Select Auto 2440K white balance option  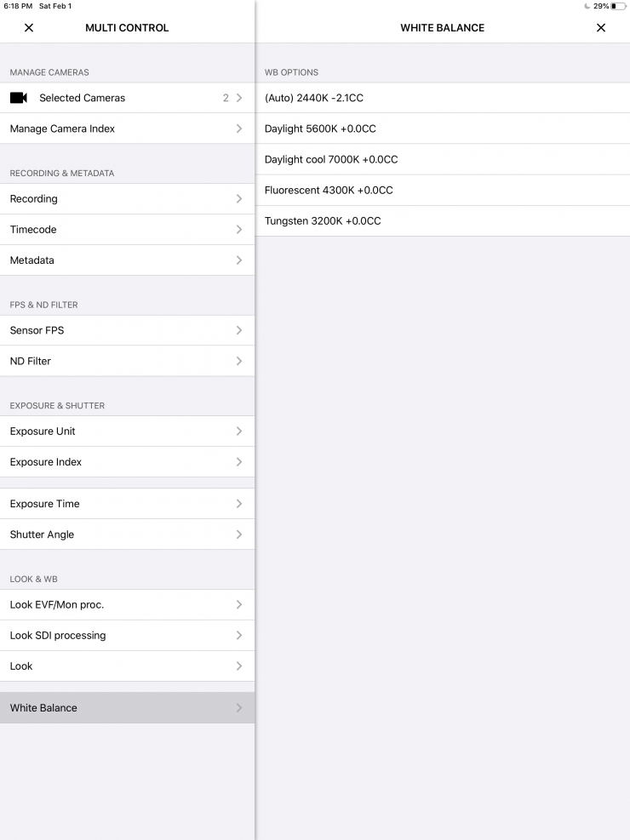pos(314,98)
